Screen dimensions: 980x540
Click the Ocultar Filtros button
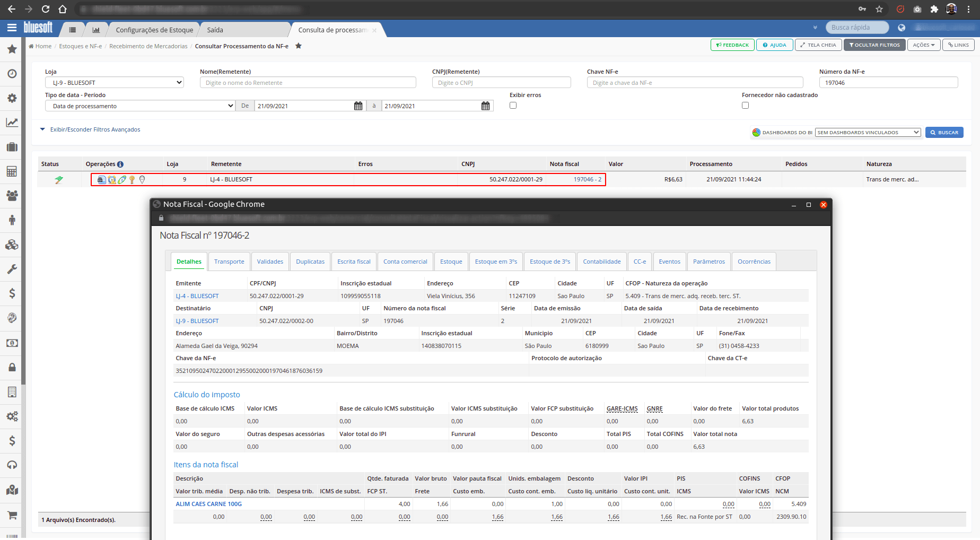[874, 45]
